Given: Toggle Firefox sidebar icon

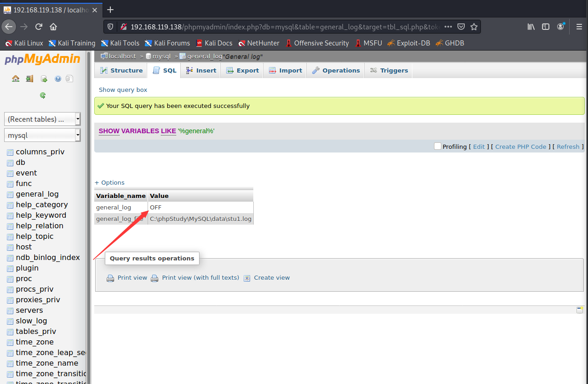Looking at the screenshot, I should click(546, 27).
